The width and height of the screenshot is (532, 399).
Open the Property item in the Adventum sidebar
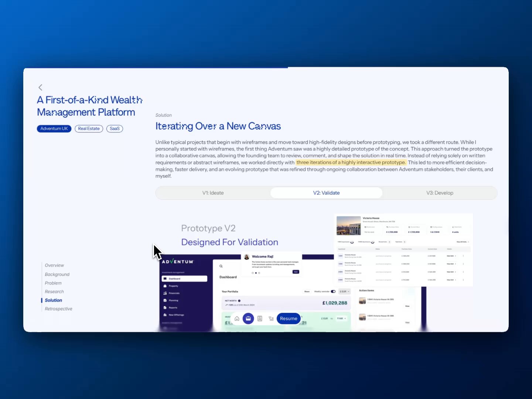coord(173,286)
